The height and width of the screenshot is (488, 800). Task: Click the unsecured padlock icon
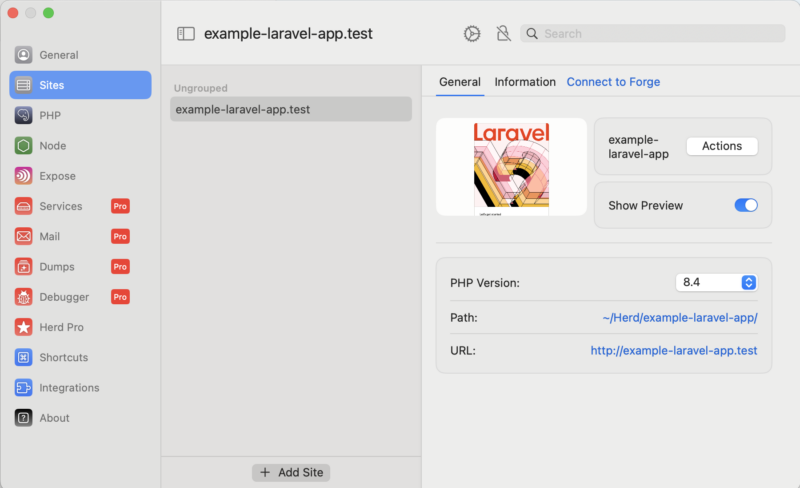coord(503,34)
